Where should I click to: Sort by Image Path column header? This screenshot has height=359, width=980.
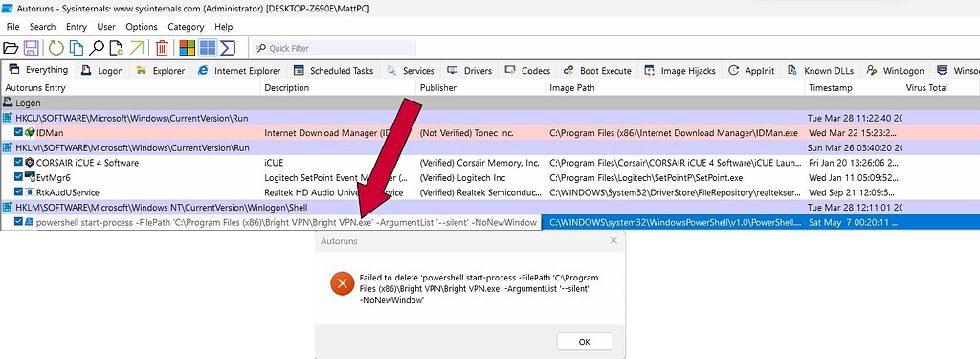pos(675,87)
